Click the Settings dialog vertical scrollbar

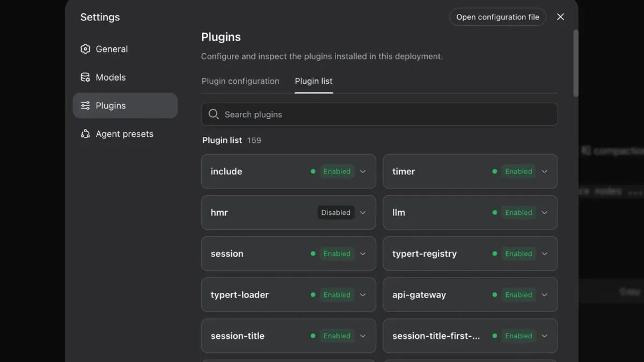tap(576, 63)
